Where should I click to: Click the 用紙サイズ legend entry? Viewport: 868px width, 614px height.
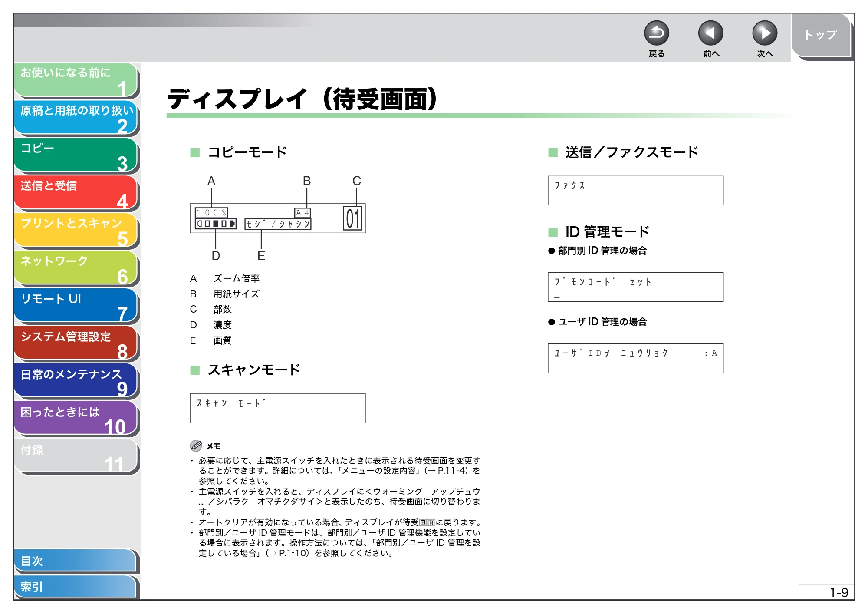point(237,294)
